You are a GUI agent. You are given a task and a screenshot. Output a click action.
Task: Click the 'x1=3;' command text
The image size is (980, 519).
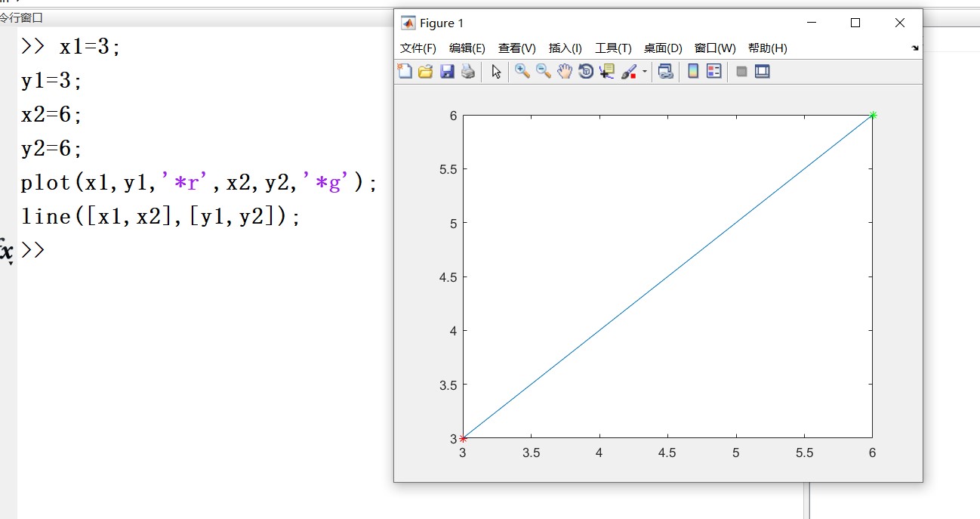(x=90, y=47)
